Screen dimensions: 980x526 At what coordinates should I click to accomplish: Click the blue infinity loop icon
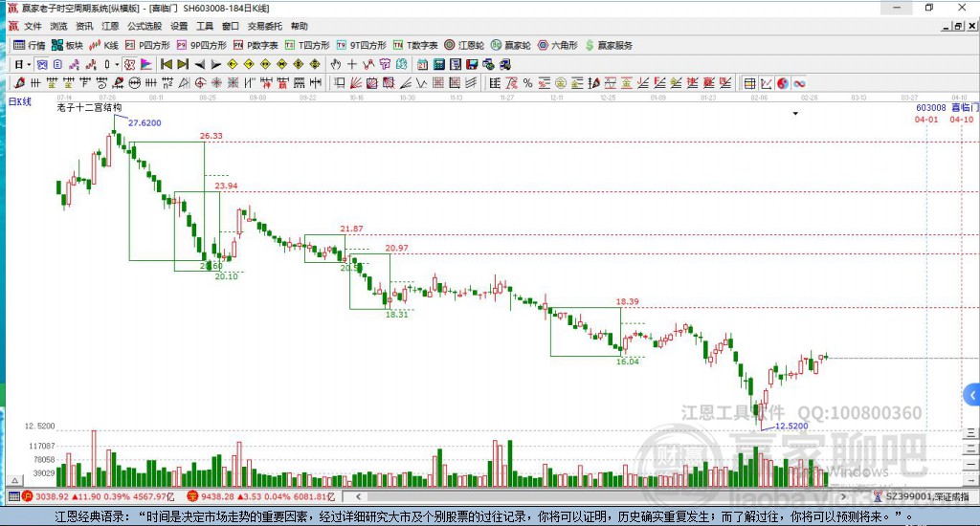point(799,83)
